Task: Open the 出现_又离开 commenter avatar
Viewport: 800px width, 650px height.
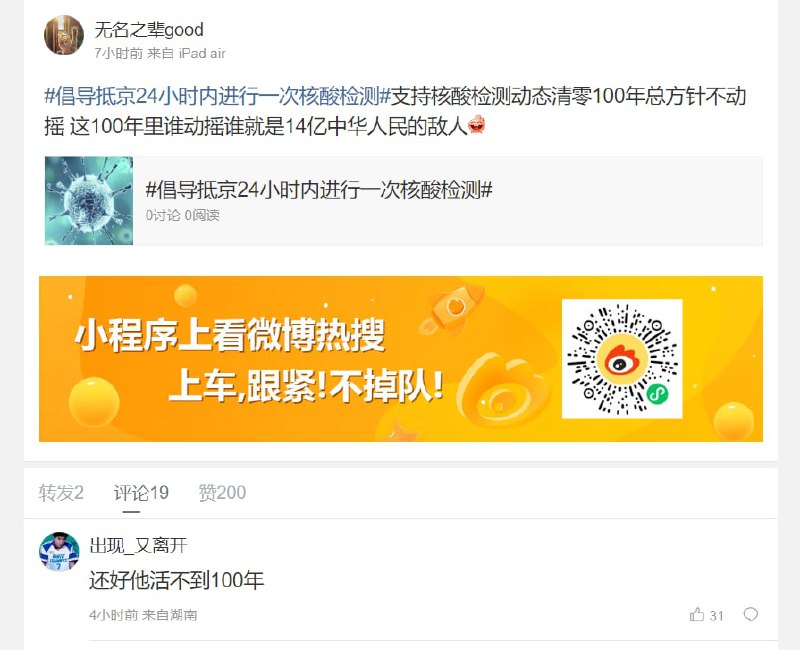Action: point(59,552)
